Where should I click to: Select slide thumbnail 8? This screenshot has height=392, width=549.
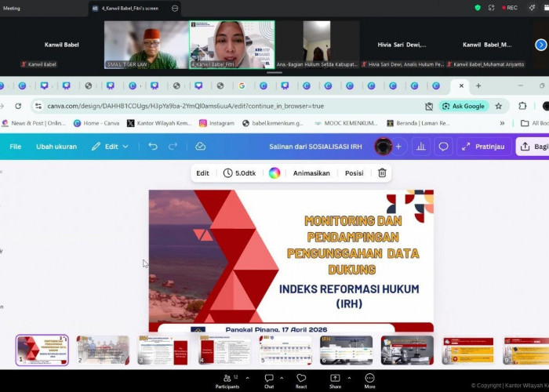coord(468,350)
